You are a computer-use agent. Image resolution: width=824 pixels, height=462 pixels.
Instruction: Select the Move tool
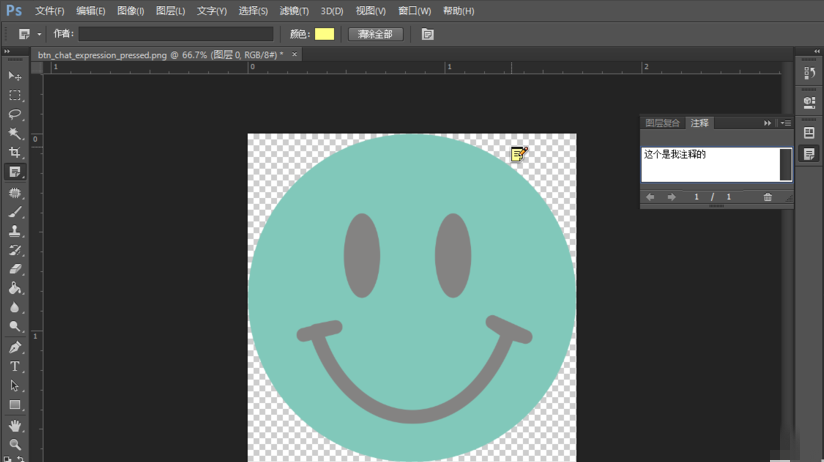pyautogui.click(x=15, y=76)
